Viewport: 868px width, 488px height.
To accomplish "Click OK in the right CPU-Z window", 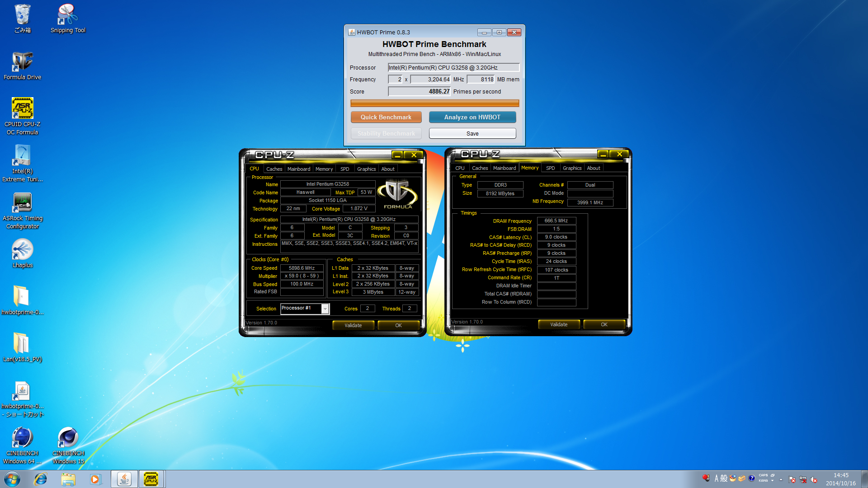I will [x=604, y=324].
